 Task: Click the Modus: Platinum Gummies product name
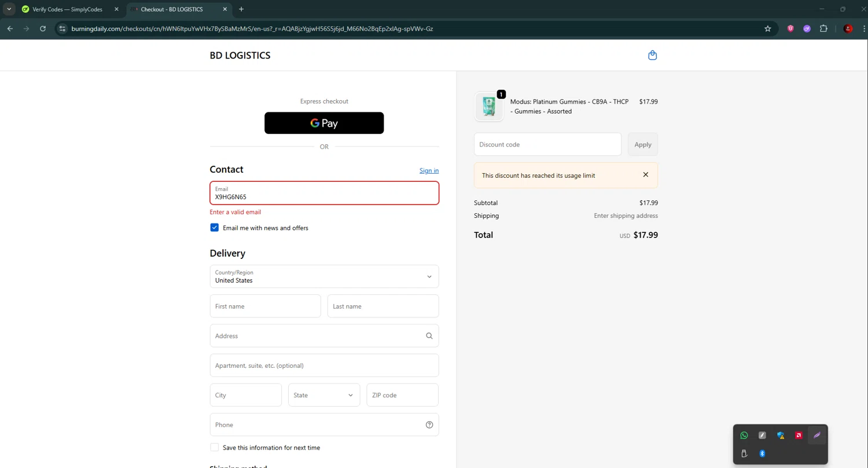pos(569,107)
